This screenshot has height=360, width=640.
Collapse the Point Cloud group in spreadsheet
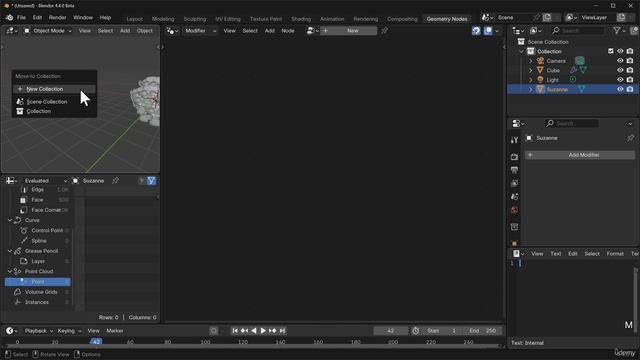9,271
